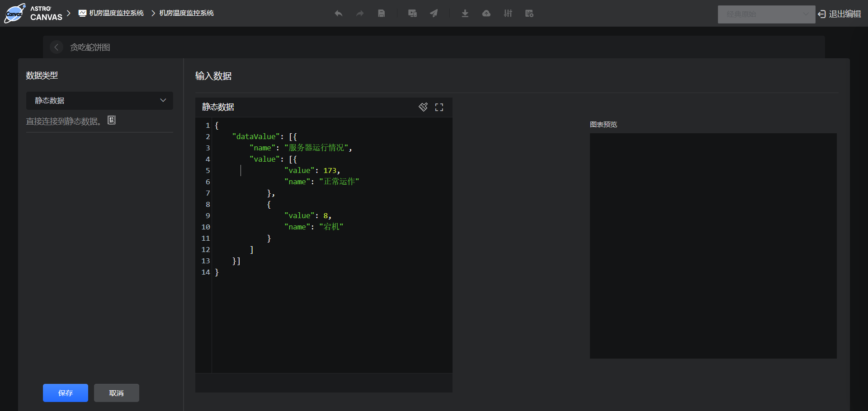Click 退出编辑 to exit editing
The image size is (868, 411).
pyautogui.click(x=840, y=14)
